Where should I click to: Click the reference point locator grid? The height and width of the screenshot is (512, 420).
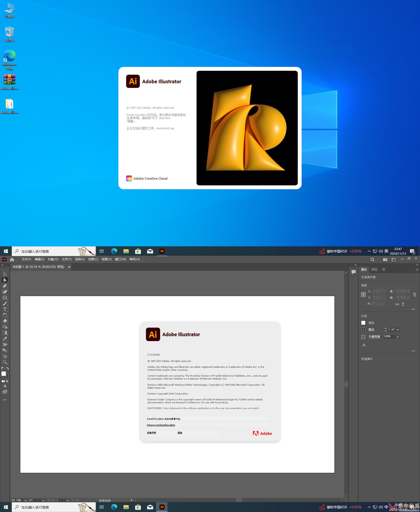pyautogui.click(x=363, y=294)
